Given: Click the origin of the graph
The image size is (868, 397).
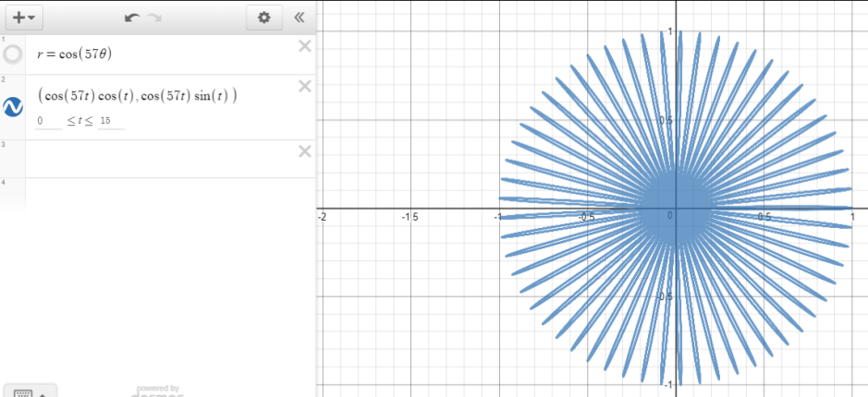Looking at the screenshot, I should coord(674,210).
